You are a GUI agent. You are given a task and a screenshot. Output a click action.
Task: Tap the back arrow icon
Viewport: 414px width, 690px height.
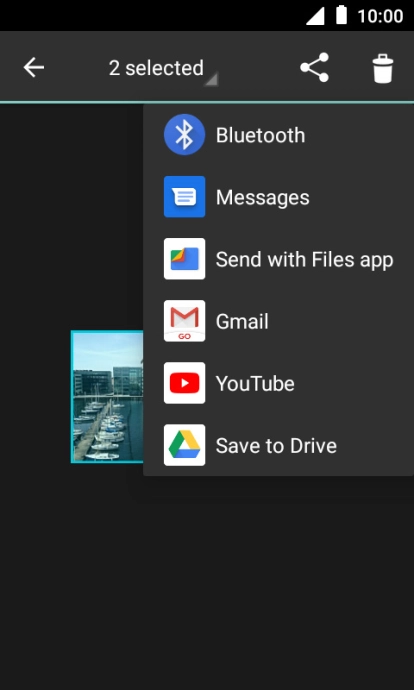(34, 68)
